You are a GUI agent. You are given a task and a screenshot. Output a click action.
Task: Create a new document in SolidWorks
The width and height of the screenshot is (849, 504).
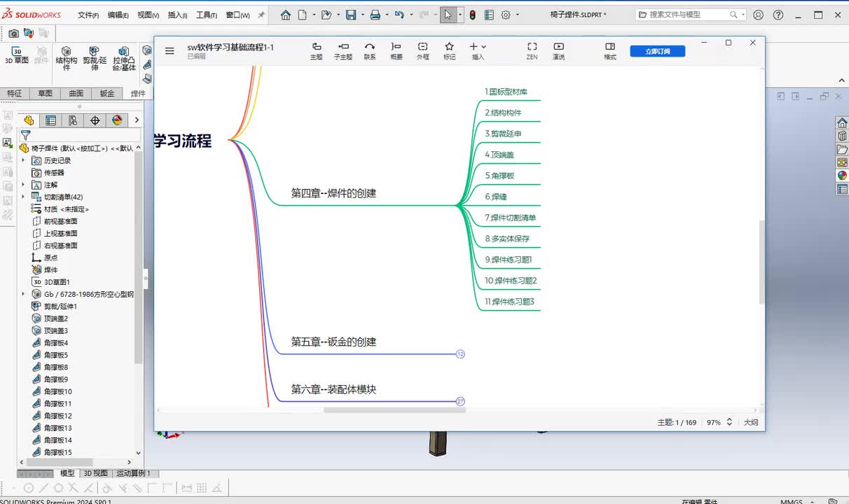(303, 15)
